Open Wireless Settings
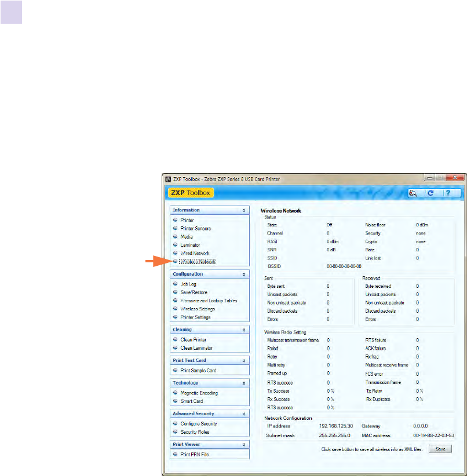The width and height of the screenshot is (467, 476). tap(198, 309)
